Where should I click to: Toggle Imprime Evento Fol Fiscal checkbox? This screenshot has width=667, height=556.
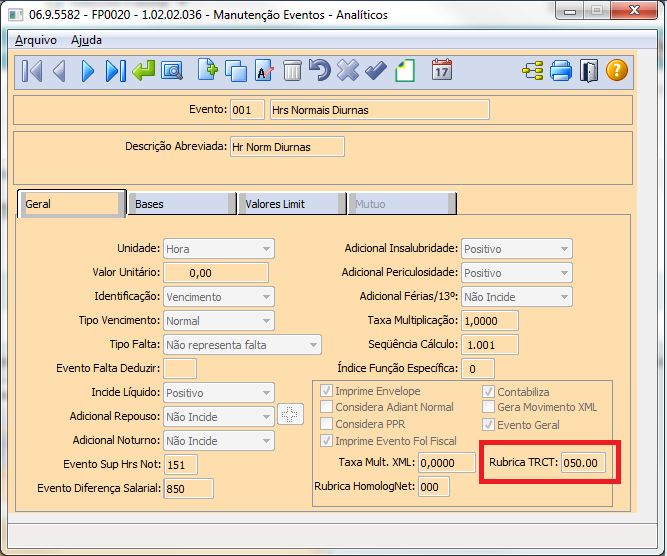326,441
